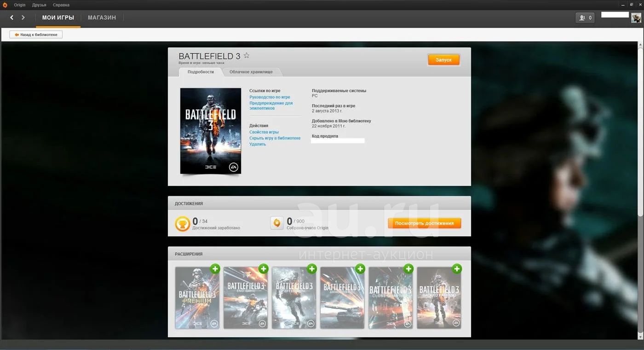Viewport: 644px width, 350px height.
Task: Switch to МОИ ИГРЫ tab
Action: 58,17
